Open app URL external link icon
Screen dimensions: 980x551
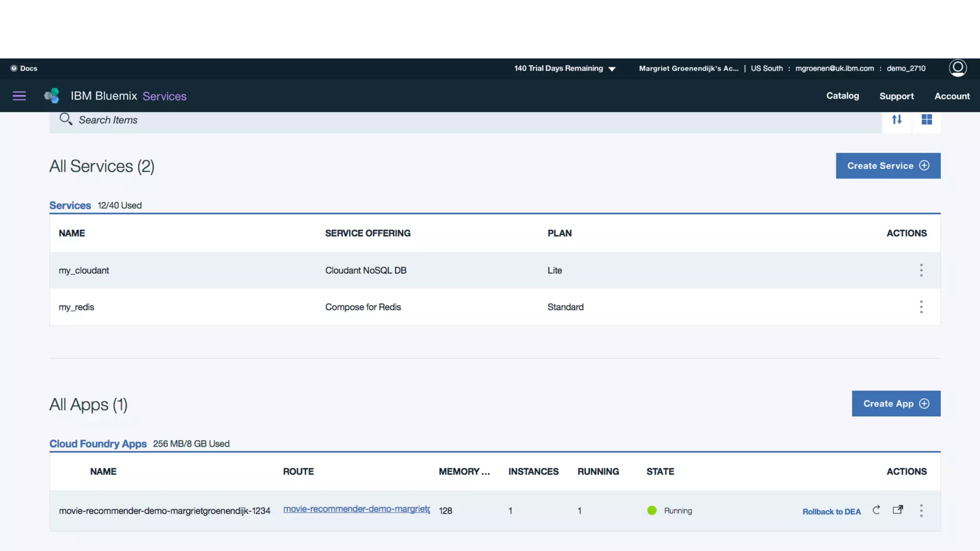point(898,510)
